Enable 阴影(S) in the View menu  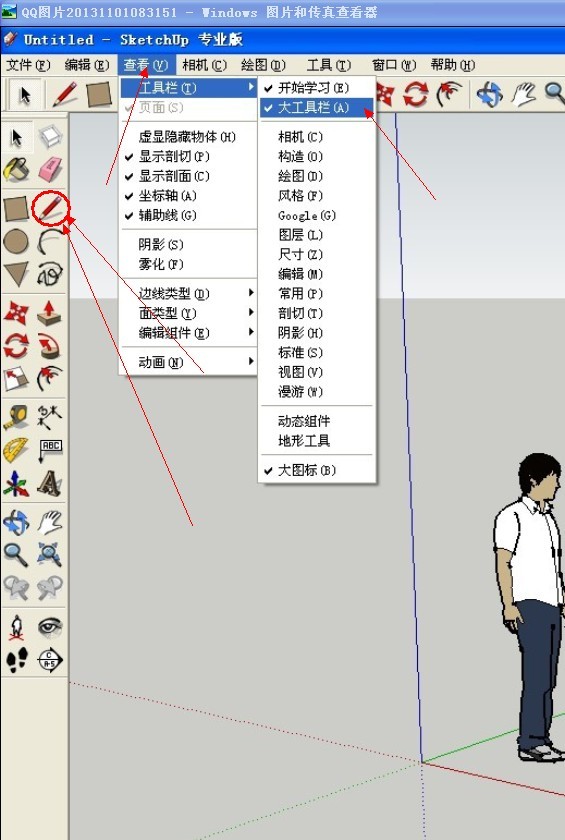pyautogui.click(x=189, y=245)
